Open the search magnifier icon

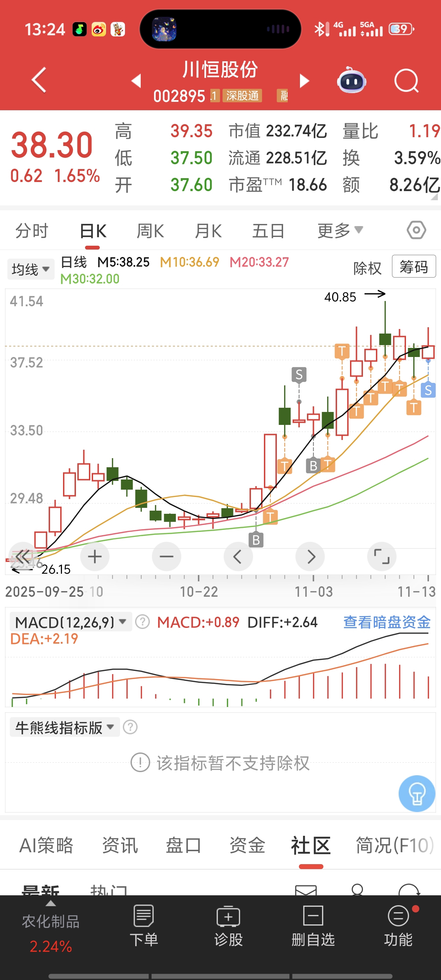click(x=406, y=80)
